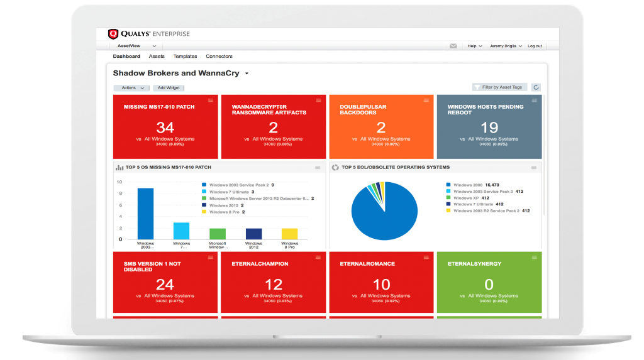Open EternalSynergy widget menu
This screenshot has height=360, width=644.
(534, 258)
